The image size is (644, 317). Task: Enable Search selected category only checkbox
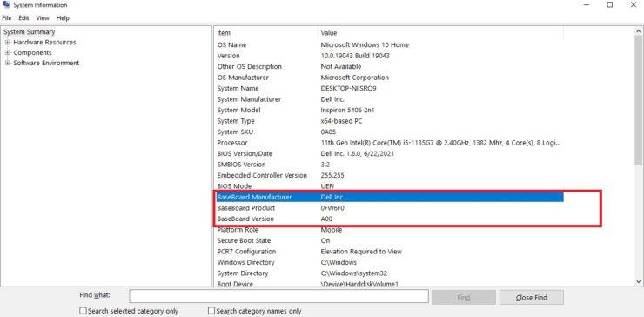[x=83, y=311]
